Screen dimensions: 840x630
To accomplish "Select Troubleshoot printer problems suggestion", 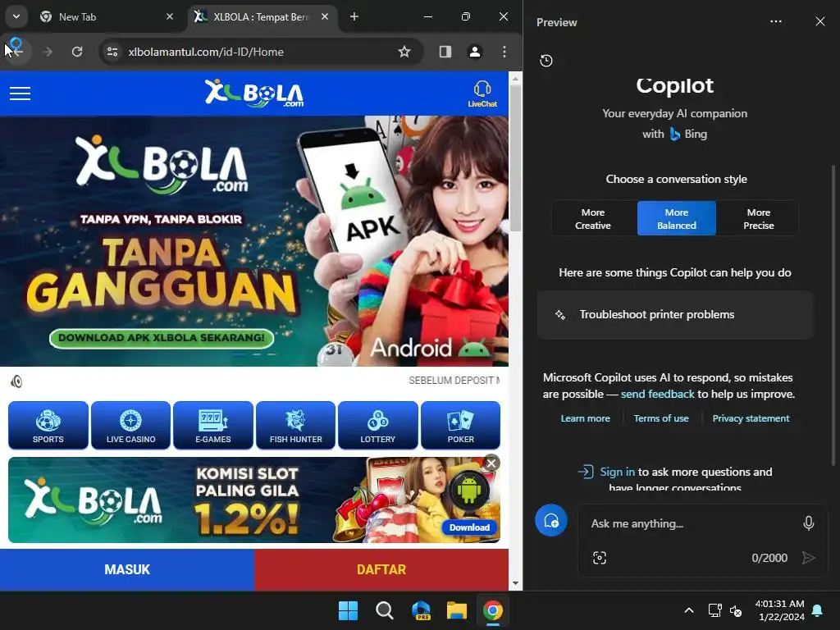I will point(675,315).
